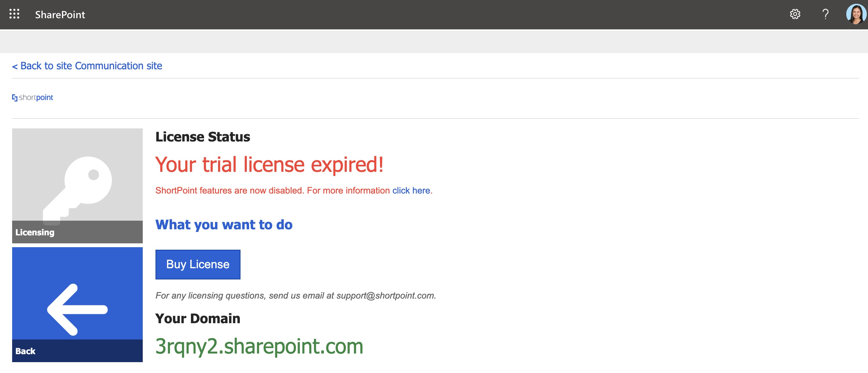Select the License Status heading

202,137
